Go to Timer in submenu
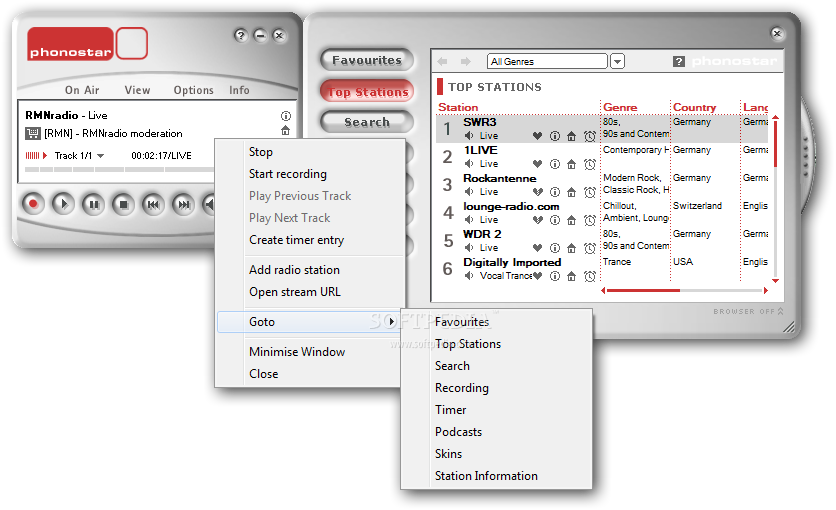 coord(451,410)
